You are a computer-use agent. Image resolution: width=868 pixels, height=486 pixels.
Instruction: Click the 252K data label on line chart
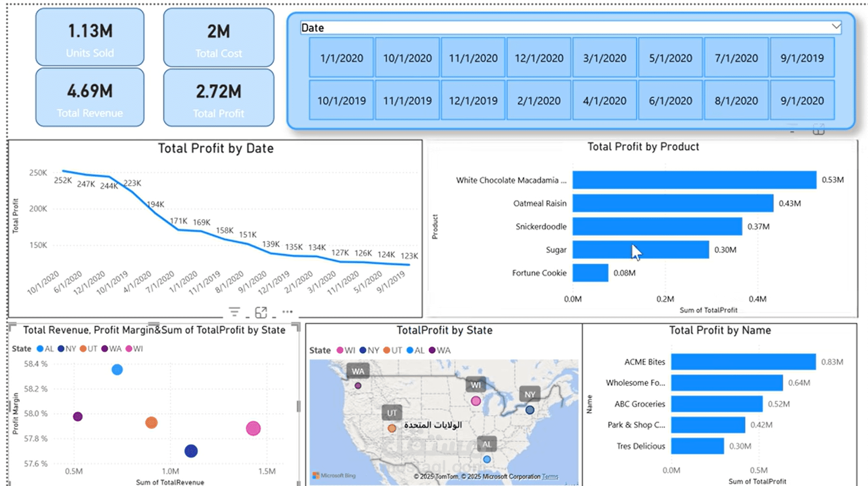point(63,180)
